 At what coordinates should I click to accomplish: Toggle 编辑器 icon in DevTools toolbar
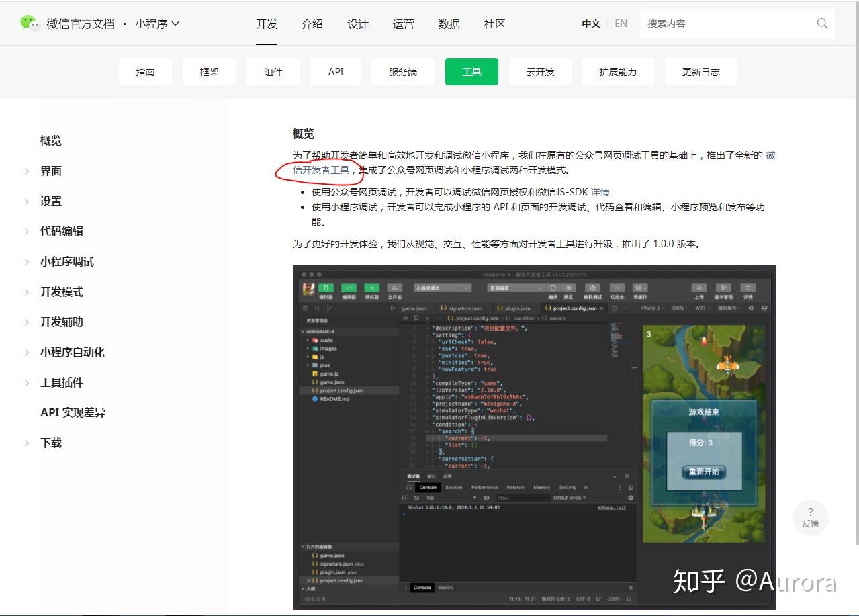point(349,288)
